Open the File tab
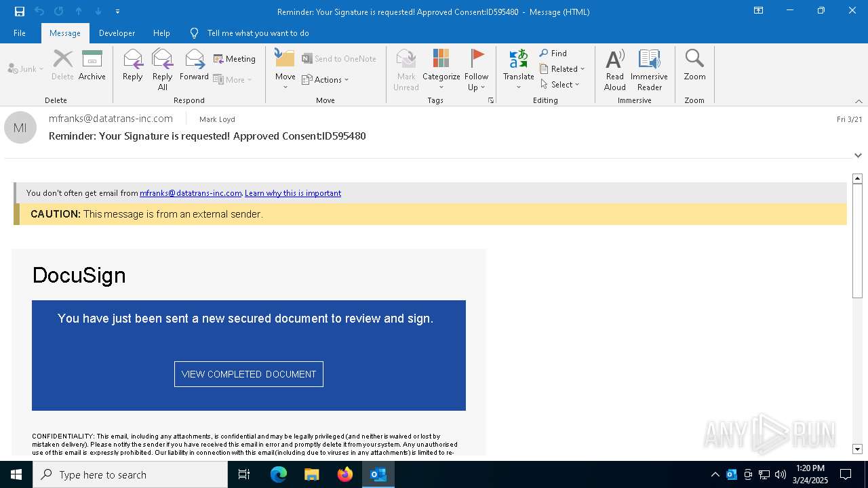868x488 pixels. coord(20,33)
